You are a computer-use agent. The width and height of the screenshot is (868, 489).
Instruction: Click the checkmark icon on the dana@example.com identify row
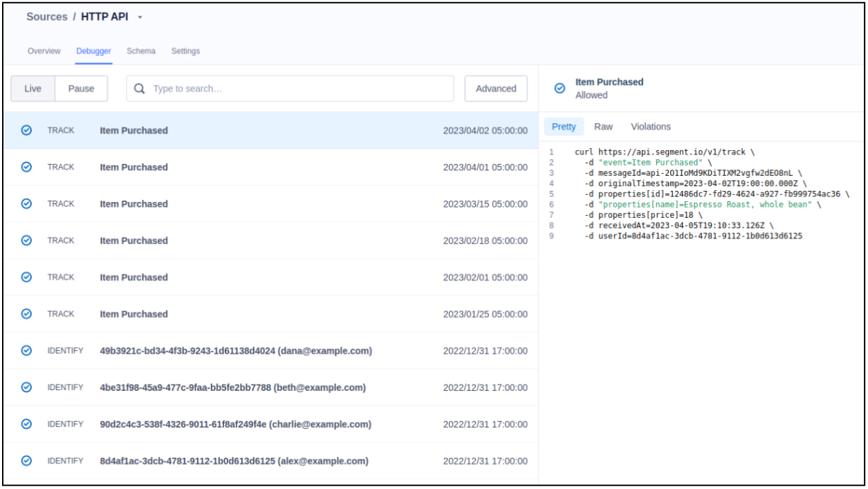pyautogui.click(x=26, y=351)
